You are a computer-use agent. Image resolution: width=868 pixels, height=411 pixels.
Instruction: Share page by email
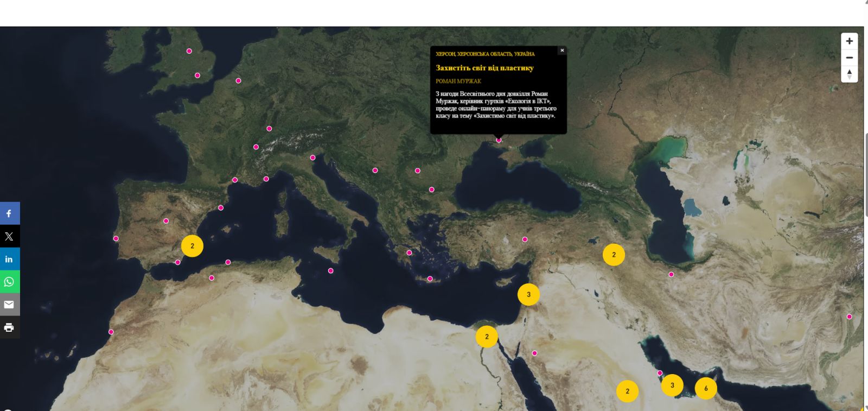(x=9, y=305)
